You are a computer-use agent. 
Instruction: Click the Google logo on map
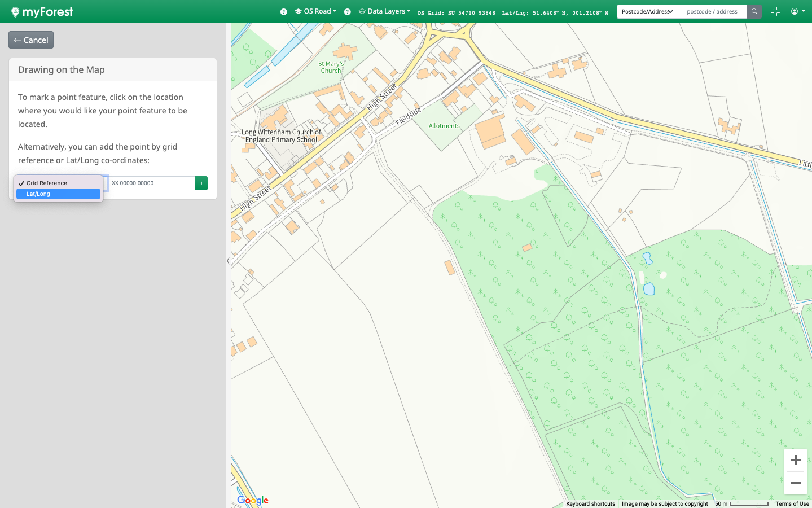[x=252, y=500]
